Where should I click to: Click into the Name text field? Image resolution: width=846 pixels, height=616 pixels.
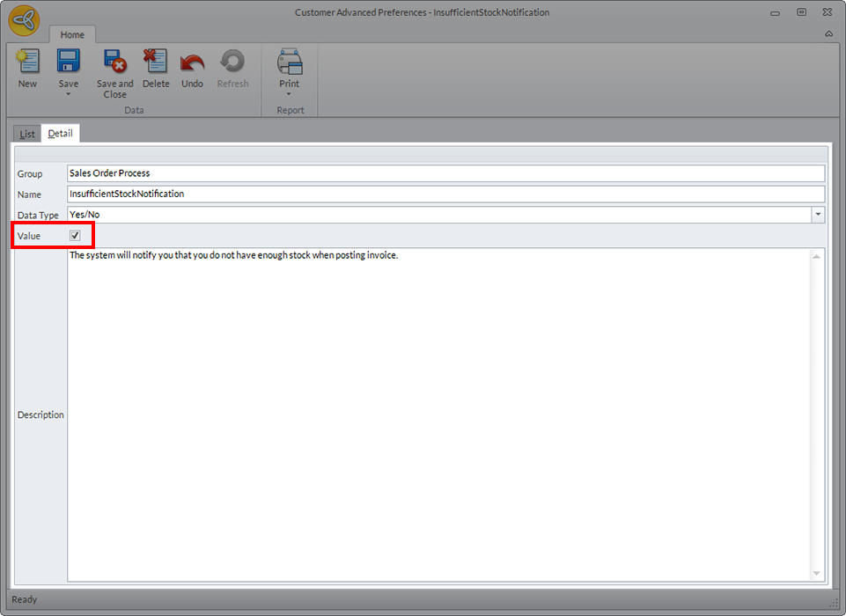pos(445,194)
